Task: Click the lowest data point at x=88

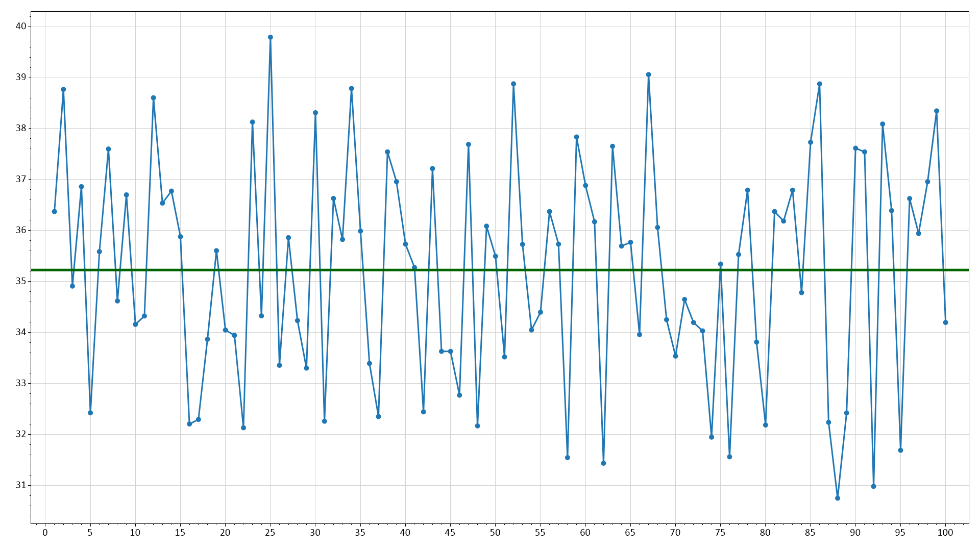Action: (x=838, y=498)
